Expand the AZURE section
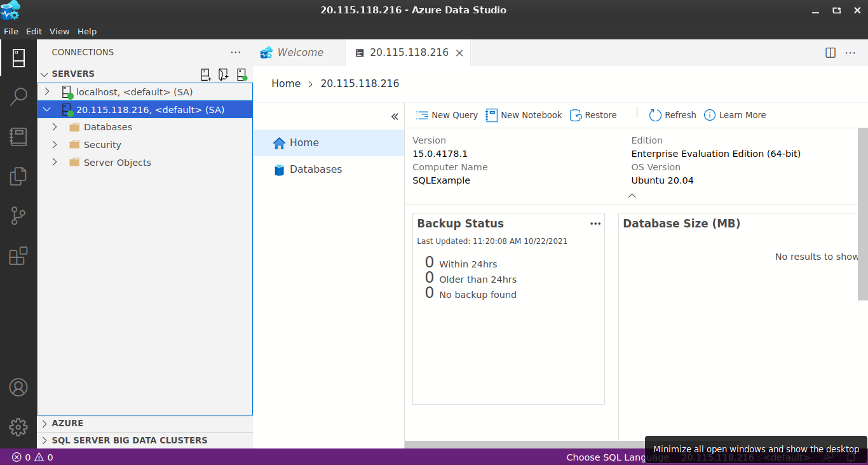This screenshot has height=465, width=868. (x=44, y=423)
